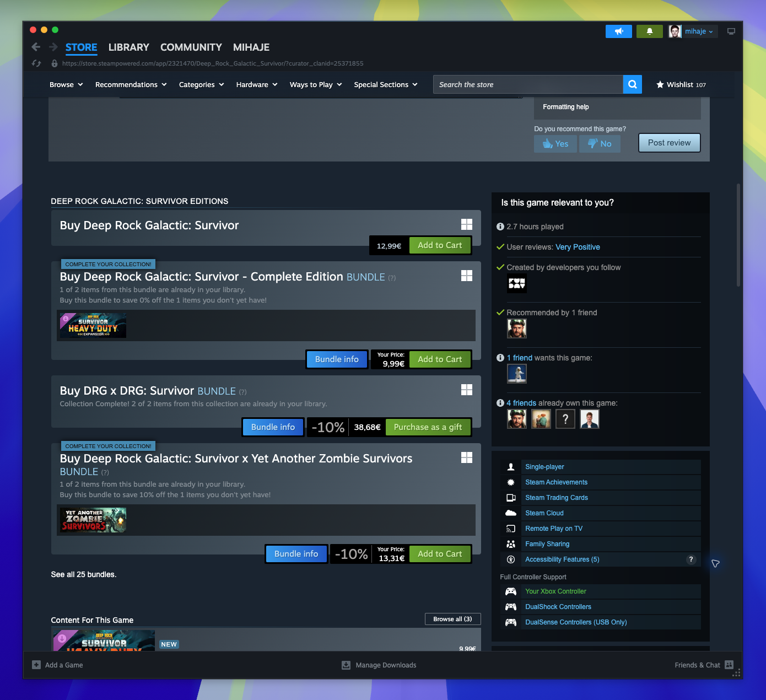Click the Search the store field
Viewport: 766px width, 700px height.
point(528,84)
